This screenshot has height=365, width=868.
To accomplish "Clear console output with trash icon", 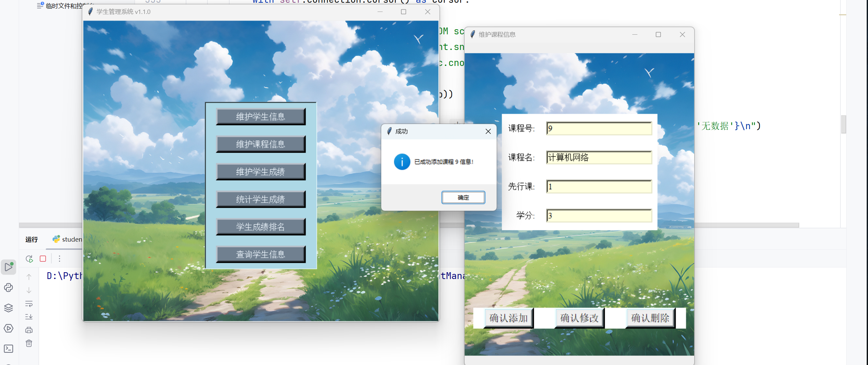I will point(29,343).
